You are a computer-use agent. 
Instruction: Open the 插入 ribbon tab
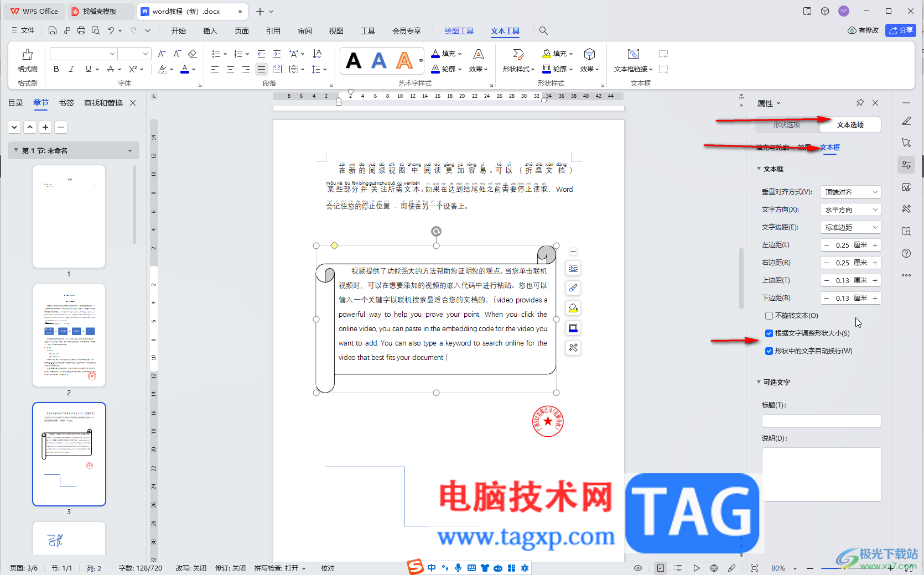pyautogui.click(x=210, y=31)
